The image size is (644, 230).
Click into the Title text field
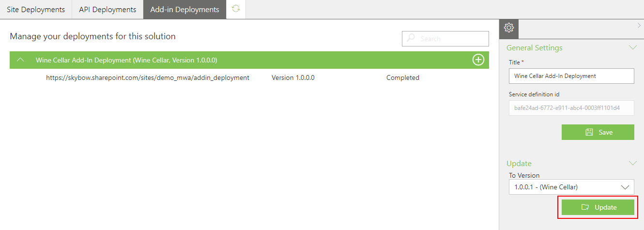571,76
